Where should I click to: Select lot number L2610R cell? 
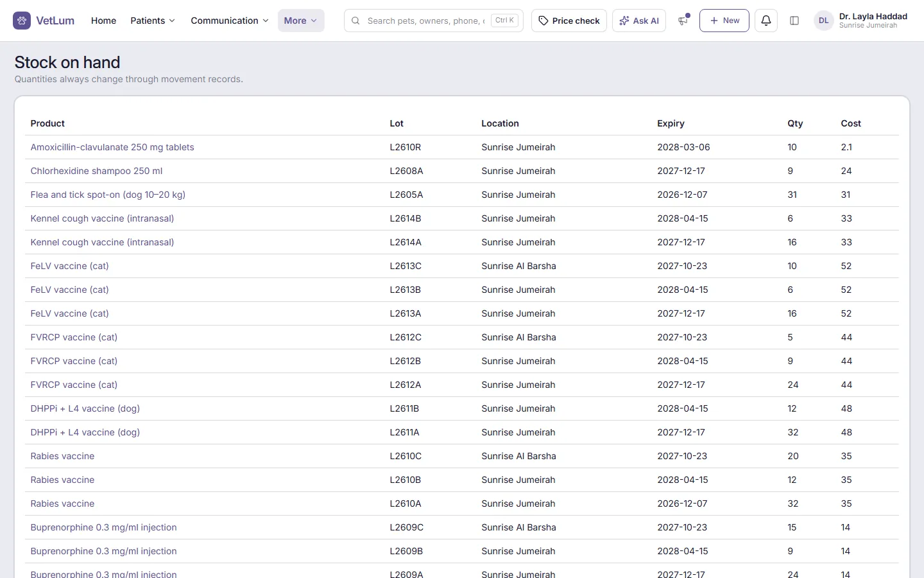pyautogui.click(x=406, y=147)
